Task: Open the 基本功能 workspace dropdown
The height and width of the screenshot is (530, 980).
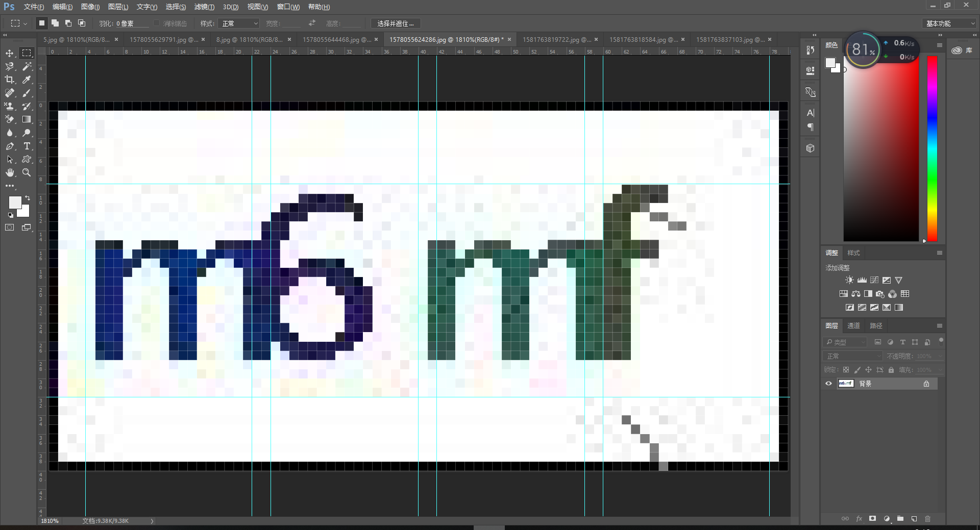Action: pos(950,23)
